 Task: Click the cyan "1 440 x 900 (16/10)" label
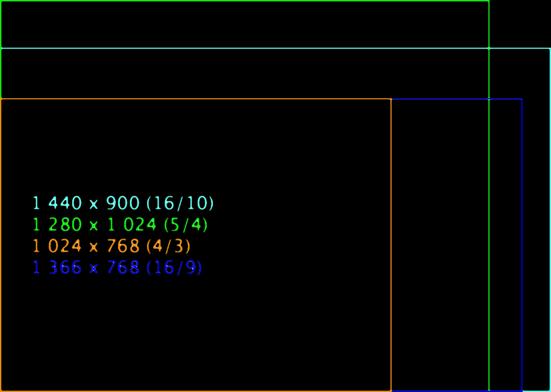coord(123,203)
